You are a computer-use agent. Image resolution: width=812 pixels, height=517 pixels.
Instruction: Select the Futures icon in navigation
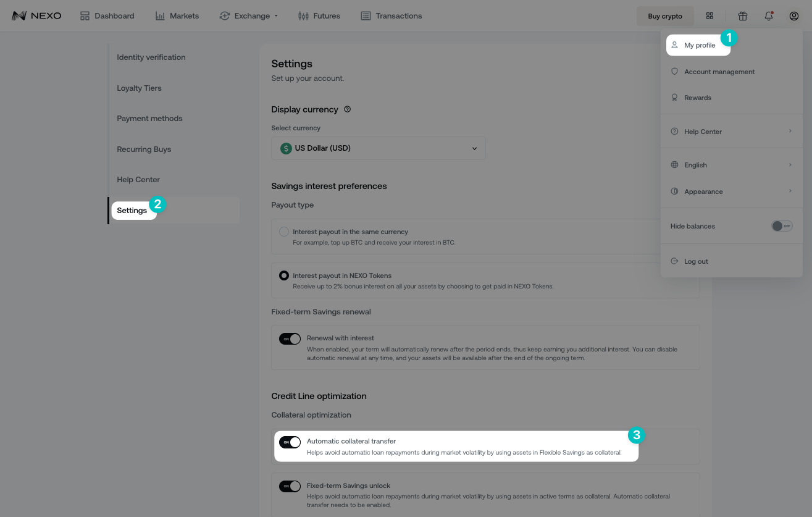(303, 15)
